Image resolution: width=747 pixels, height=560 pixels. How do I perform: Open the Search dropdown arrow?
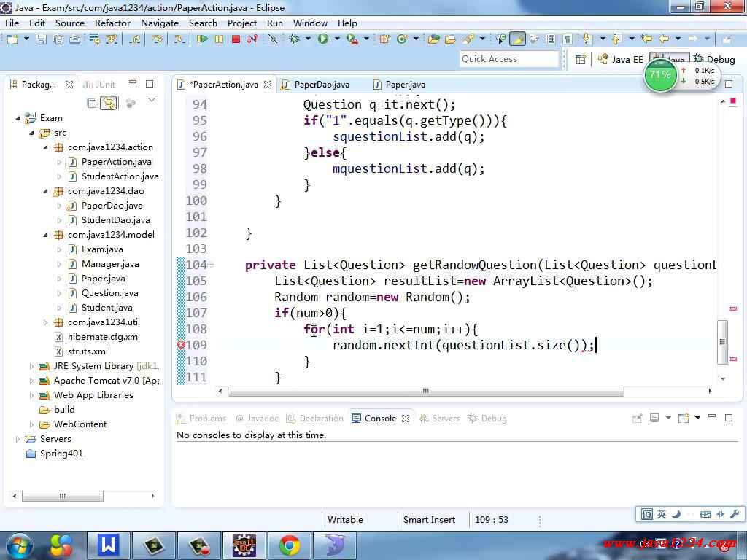(482, 39)
